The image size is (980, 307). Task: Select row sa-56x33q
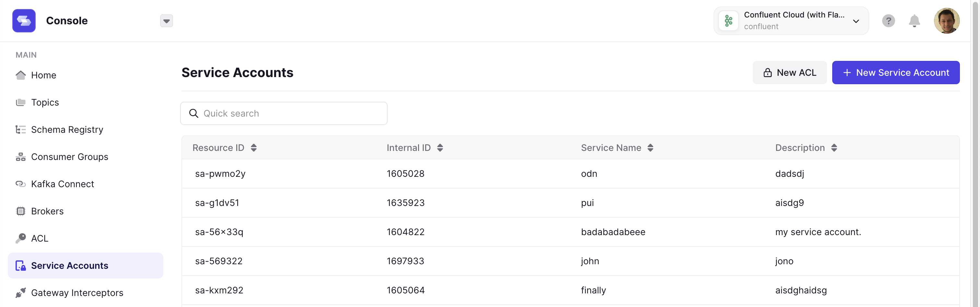coord(570,232)
